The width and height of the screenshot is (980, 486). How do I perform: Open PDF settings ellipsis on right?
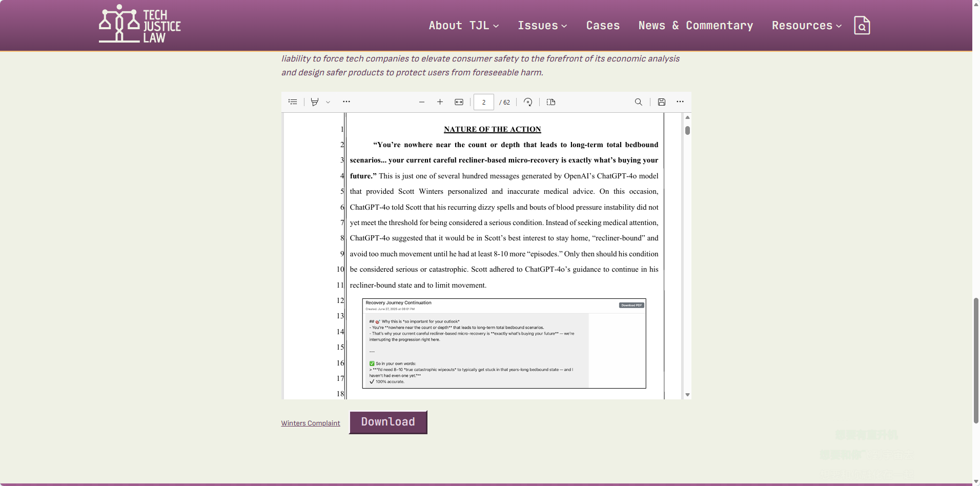click(680, 102)
